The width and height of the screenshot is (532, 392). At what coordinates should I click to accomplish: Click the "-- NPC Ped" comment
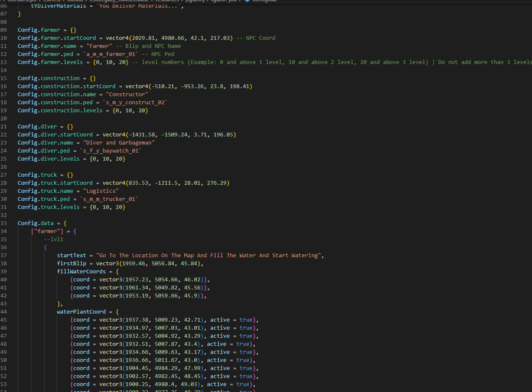point(158,54)
